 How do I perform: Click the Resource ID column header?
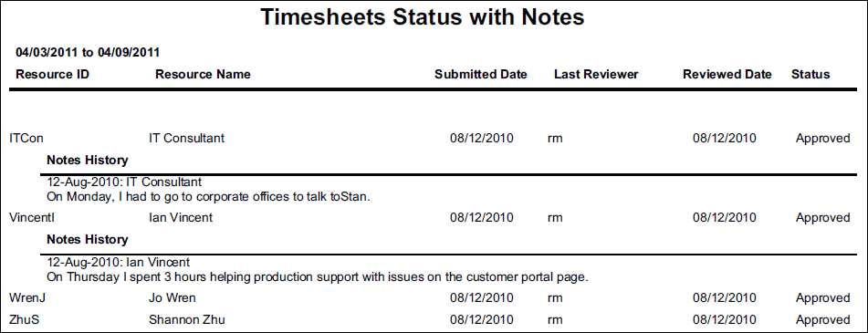pos(53,74)
